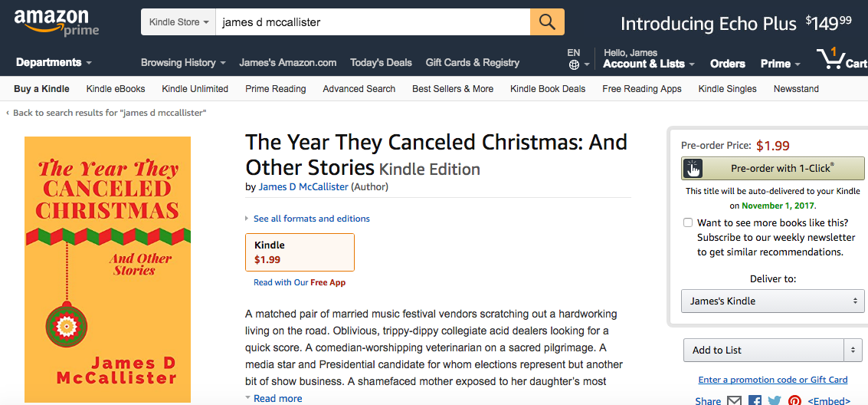The width and height of the screenshot is (868, 405).
Task: Share the book on Facebook
Action: pos(755,400)
